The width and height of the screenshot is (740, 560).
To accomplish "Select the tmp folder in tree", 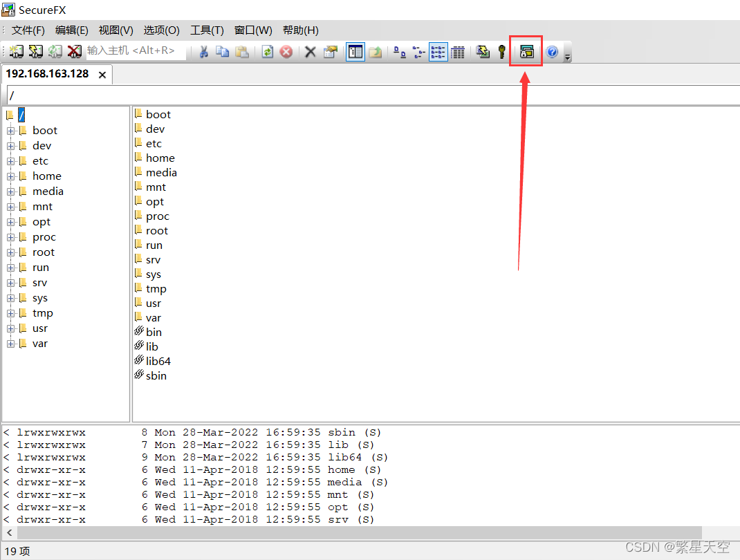I will coord(43,313).
